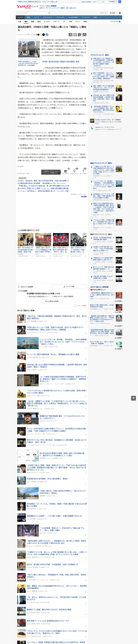Image resolution: width=138 pixels, height=644 pixels.
Task: Switch to the ライブ tab in the dark bar
Action: [37, 17]
